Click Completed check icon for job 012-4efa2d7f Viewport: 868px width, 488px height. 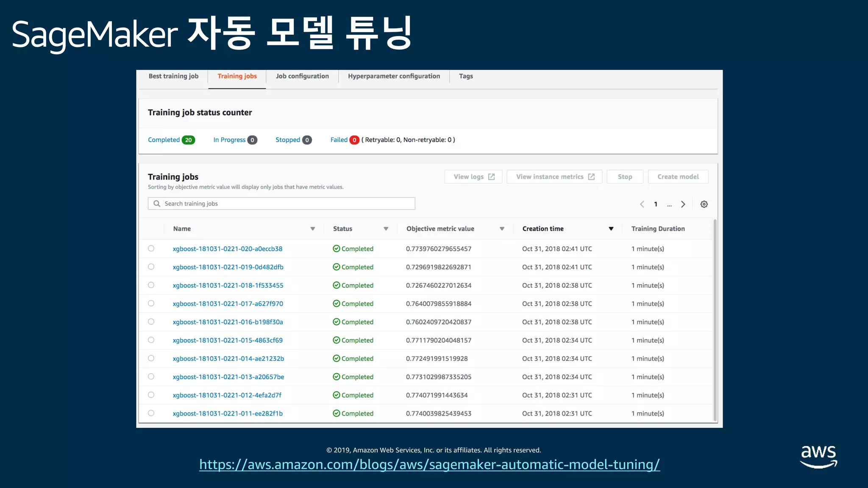[x=336, y=395]
